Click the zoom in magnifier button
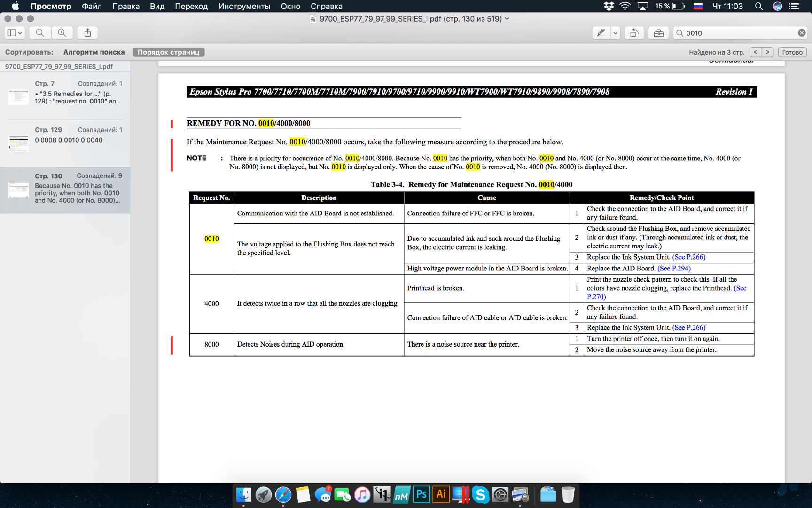This screenshot has width=812, height=508. click(x=62, y=33)
